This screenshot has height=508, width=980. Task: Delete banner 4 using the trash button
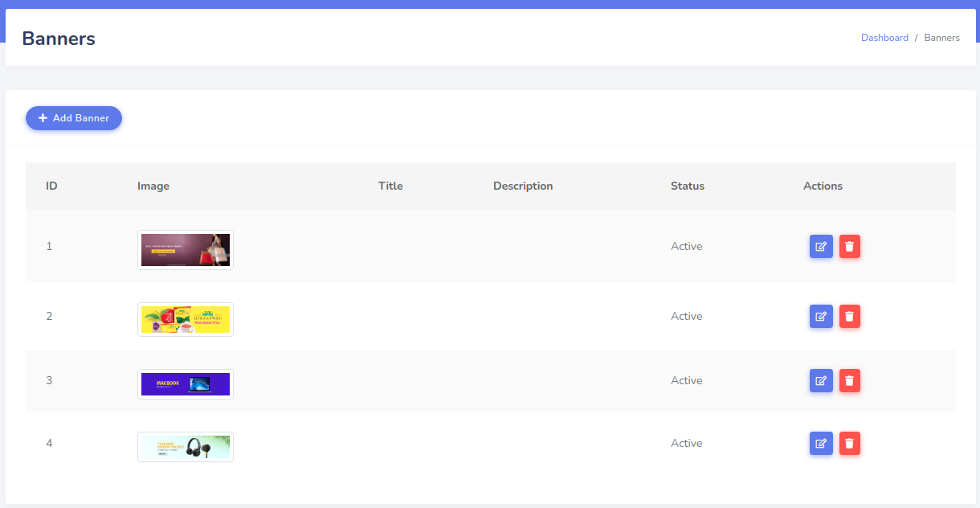coord(850,443)
